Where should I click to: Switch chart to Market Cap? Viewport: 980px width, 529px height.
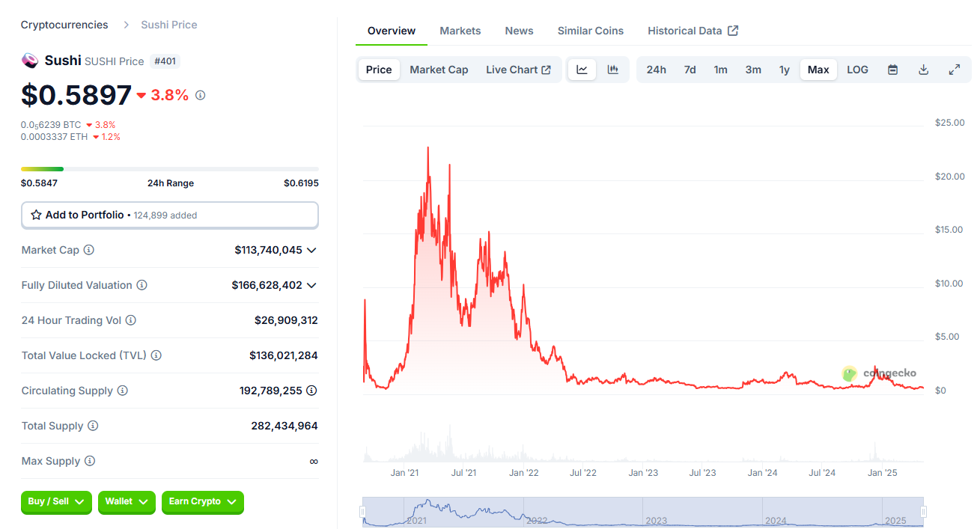[x=439, y=70]
